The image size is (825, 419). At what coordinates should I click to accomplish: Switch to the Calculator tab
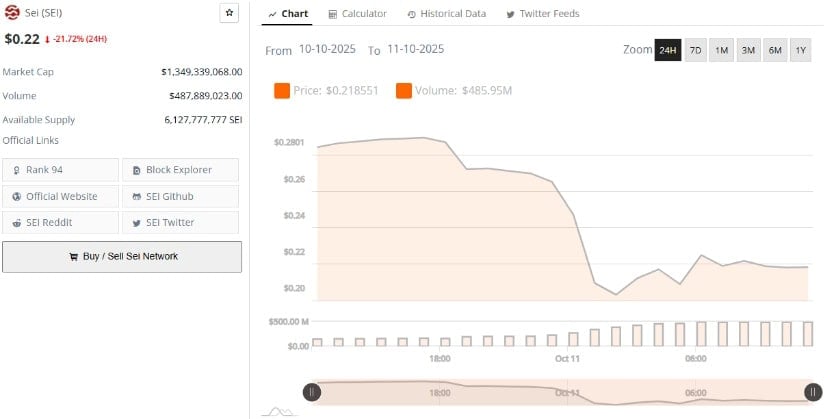[x=357, y=14]
